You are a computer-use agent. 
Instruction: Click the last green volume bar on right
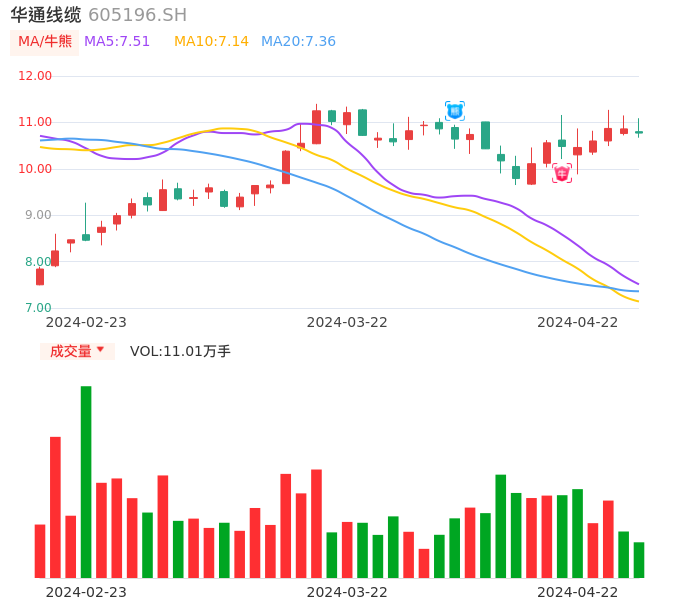point(639,560)
